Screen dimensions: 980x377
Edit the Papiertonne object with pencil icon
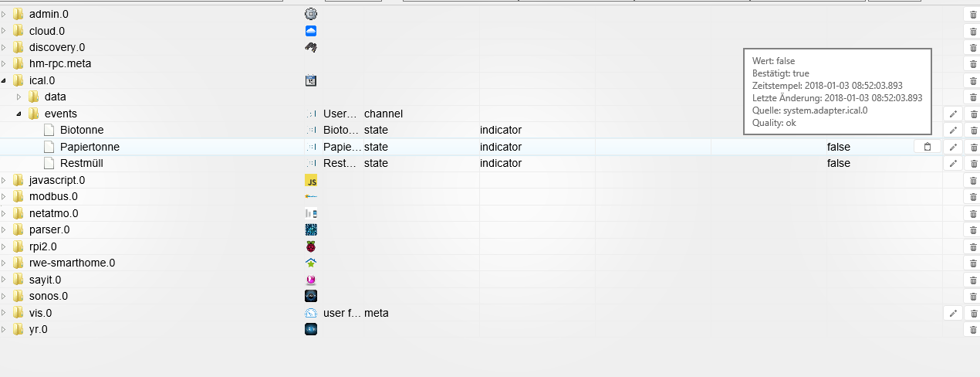(953, 147)
